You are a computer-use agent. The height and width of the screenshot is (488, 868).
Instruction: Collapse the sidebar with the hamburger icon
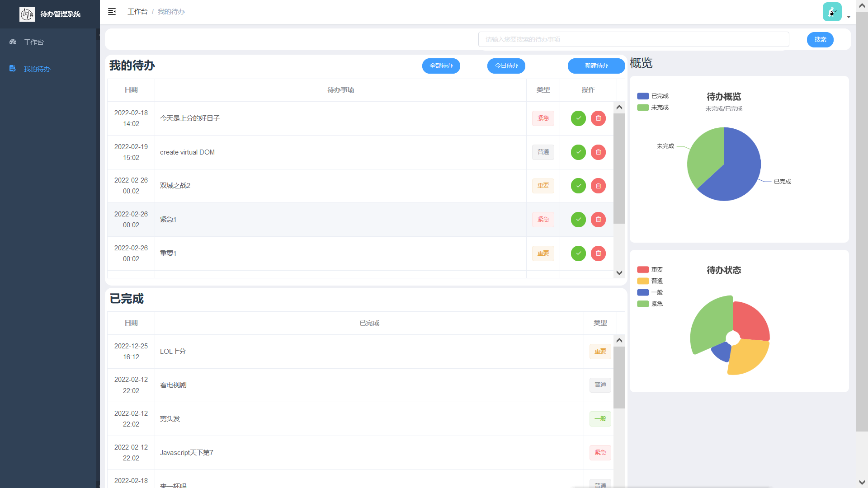(x=112, y=12)
